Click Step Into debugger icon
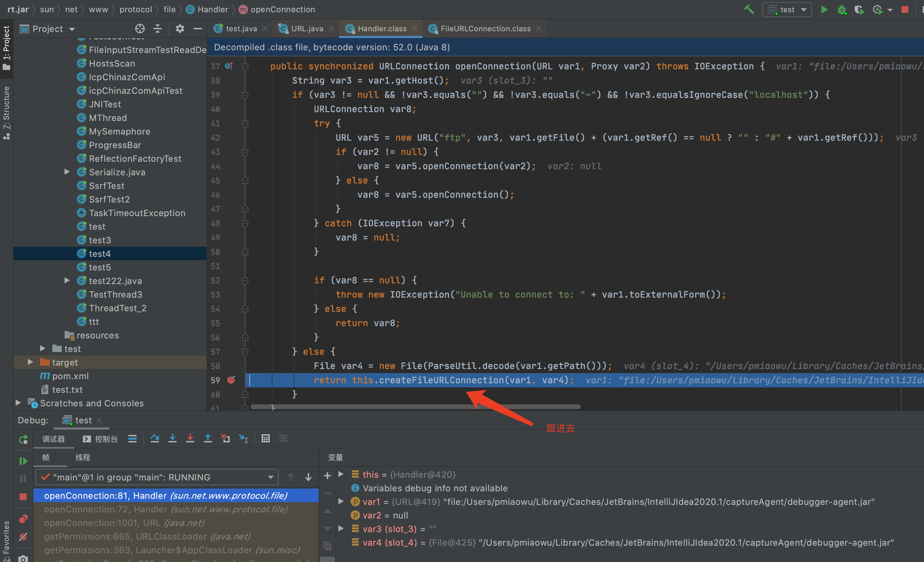924x562 pixels. 173,439
